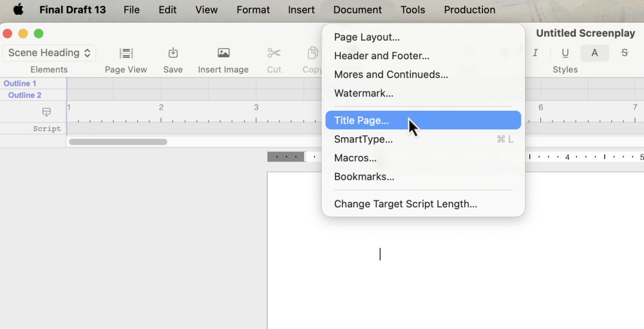Open the Watermark... dialog entry
This screenshot has height=329, width=644.
point(423,93)
